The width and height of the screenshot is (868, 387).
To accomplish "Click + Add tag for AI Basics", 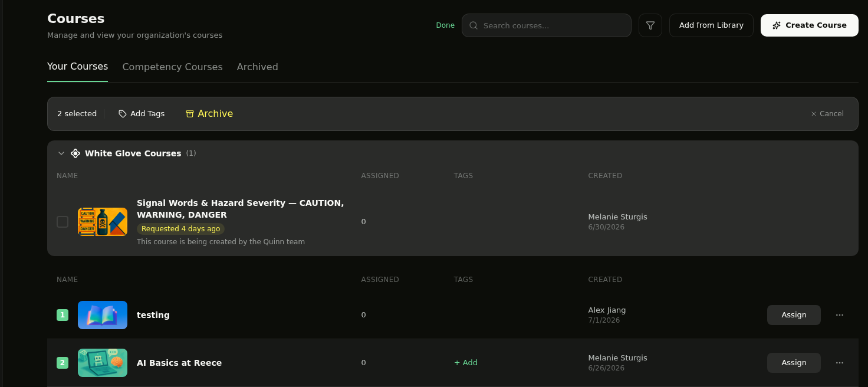I will pos(466,363).
